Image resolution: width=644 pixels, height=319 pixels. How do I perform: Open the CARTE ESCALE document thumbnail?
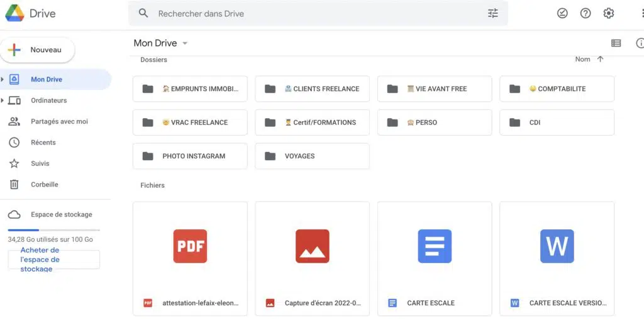pyautogui.click(x=435, y=246)
